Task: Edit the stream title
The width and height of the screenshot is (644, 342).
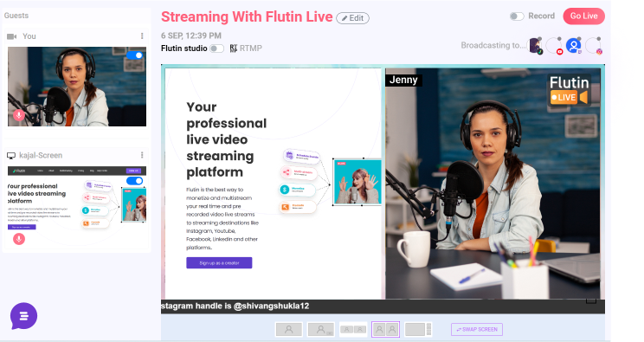Action: click(353, 18)
